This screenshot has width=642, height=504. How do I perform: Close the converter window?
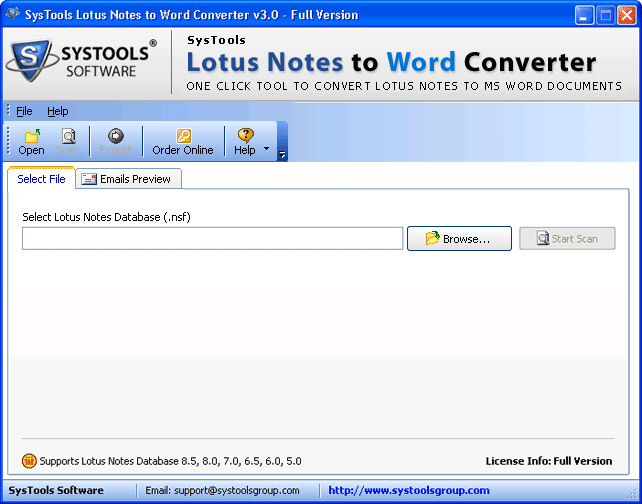coord(627,15)
